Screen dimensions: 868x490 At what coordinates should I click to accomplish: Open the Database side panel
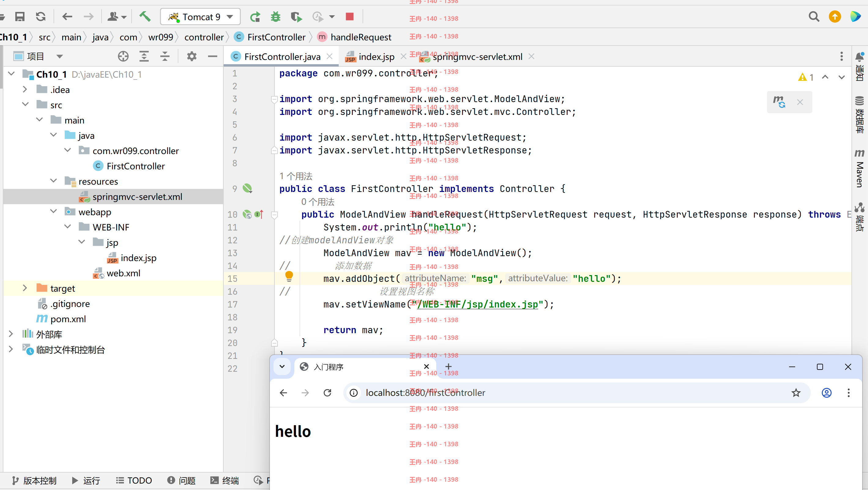pyautogui.click(x=859, y=115)
